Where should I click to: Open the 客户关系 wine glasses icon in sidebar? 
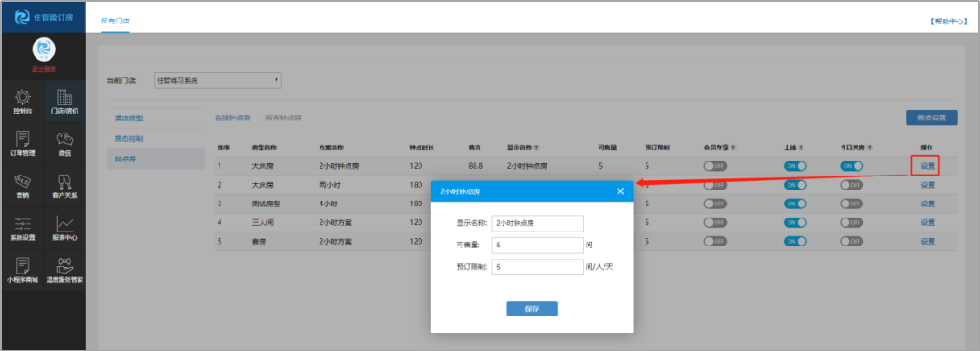(64, 181)
